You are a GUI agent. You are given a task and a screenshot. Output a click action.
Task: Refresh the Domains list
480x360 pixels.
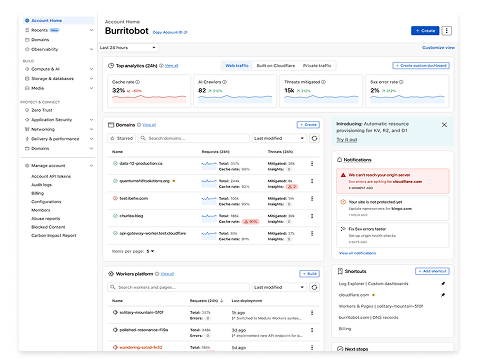(x=314, y=138)
